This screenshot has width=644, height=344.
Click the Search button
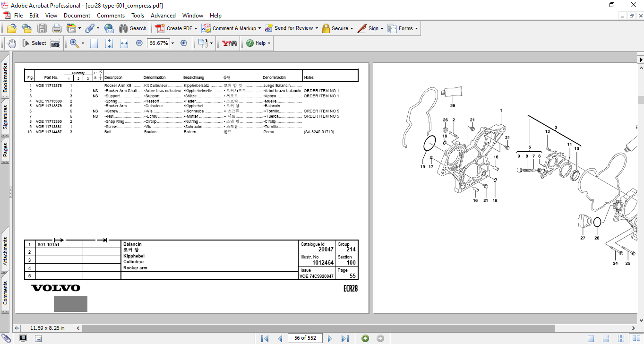click(133, 28)
